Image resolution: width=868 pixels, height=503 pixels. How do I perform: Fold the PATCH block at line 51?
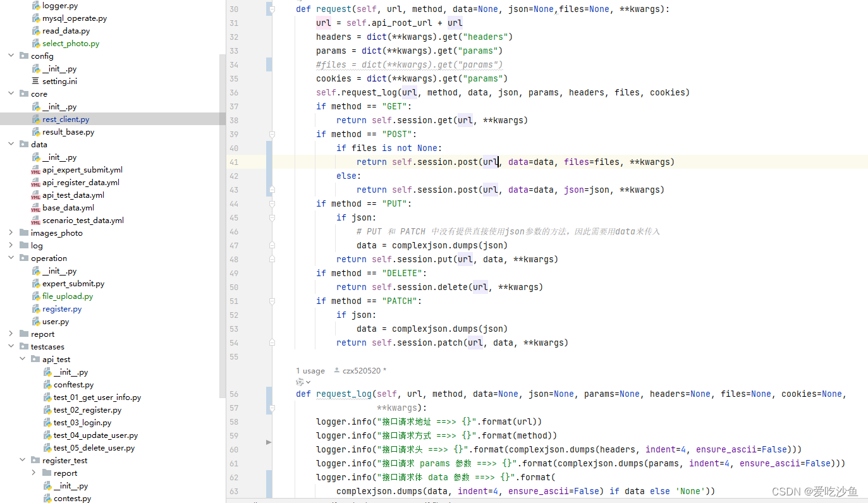(x=272, y=301)
